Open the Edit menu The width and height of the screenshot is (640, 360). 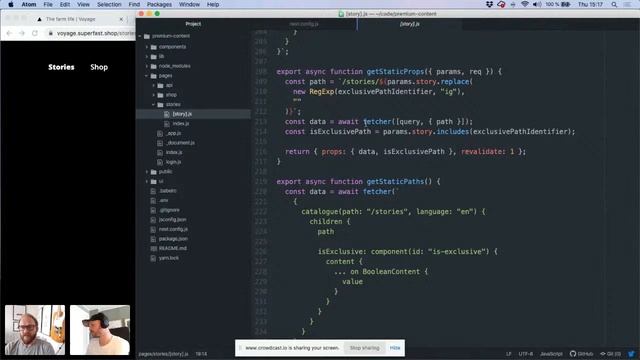tap(64, 4)
